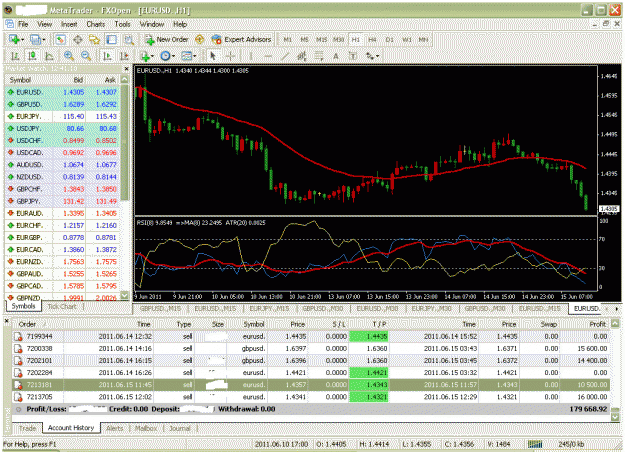Toggle chart Auto Scroll icon
Screen dimensions: 625x452
tap(107, 56)
